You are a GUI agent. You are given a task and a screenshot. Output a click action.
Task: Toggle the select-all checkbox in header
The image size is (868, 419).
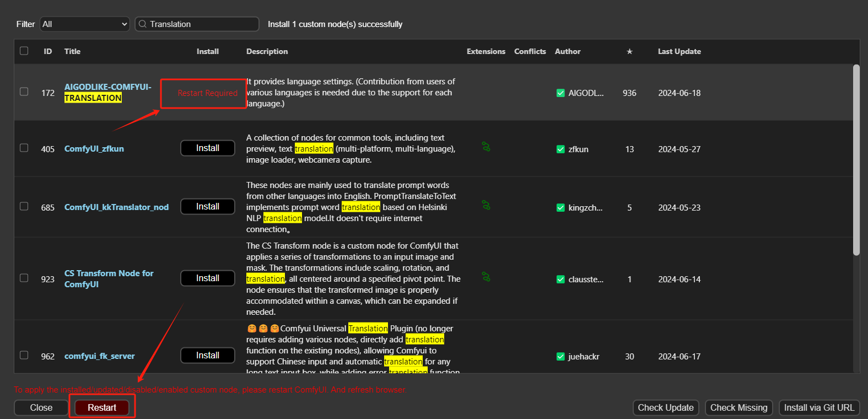pyautogui.click(x=24, y=51)
